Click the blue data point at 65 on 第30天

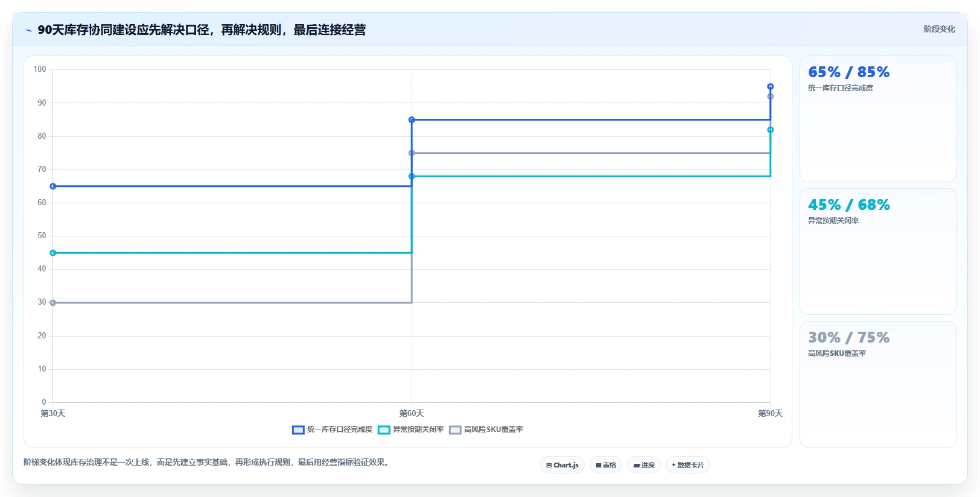53,186
